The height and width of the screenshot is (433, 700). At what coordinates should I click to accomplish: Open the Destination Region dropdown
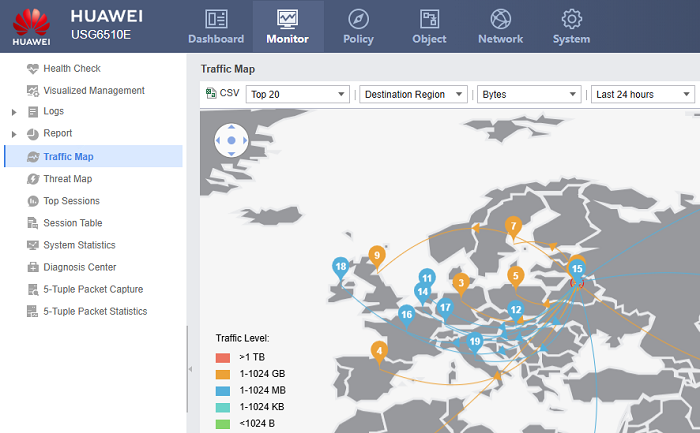click(x=413, y=94)
